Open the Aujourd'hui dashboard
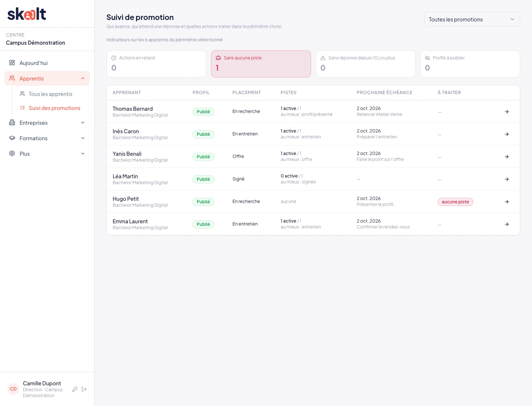 (x=47, y=63)
